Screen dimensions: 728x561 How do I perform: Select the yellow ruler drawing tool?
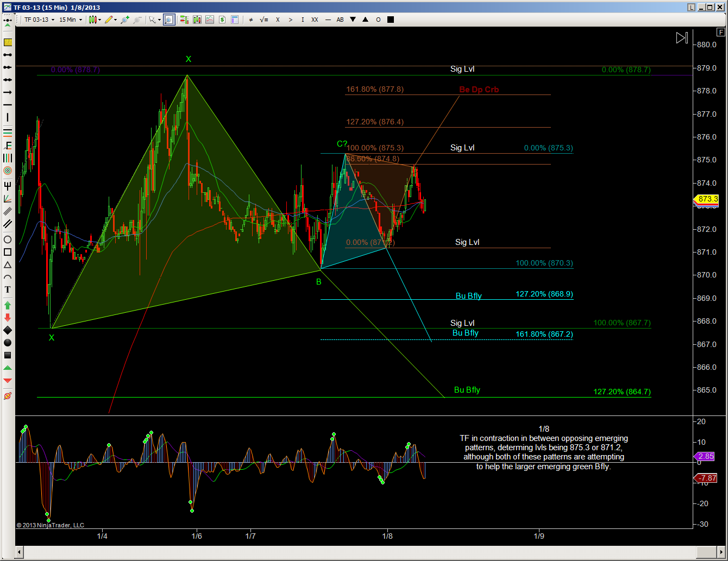click(8, 42)
